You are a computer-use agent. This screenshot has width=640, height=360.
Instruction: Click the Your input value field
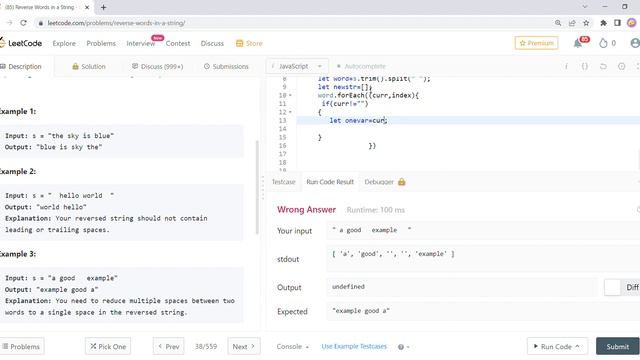483,230
